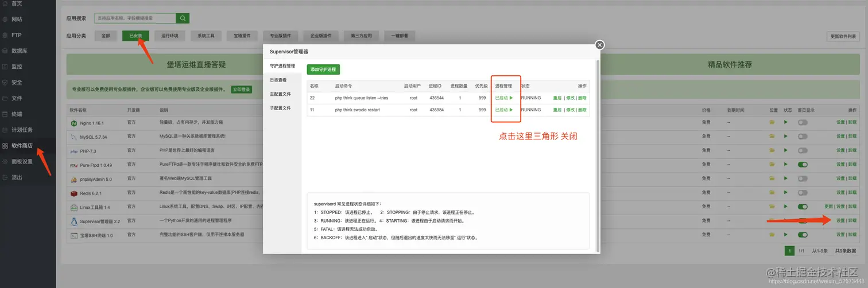Open the Nginx 1.16.1 install folder icon
The height and width of the screenshot is (288, 868).
click(x=773, y=122)
